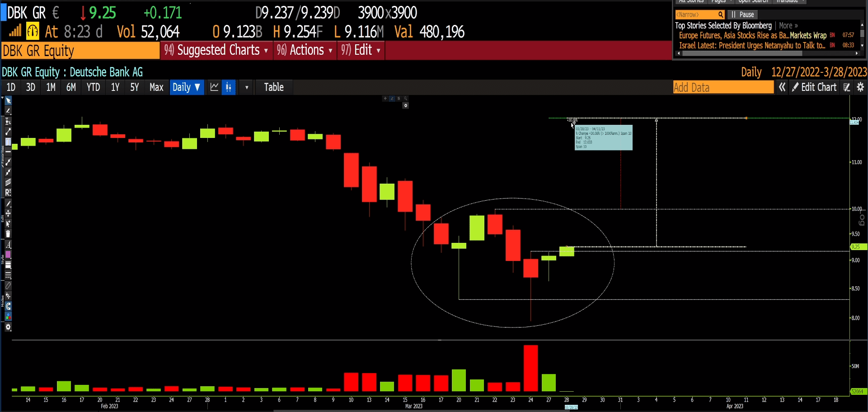This screenshot has width=868, height=412.
Task: Open the line thickness style picker
Action: [8, 265]
